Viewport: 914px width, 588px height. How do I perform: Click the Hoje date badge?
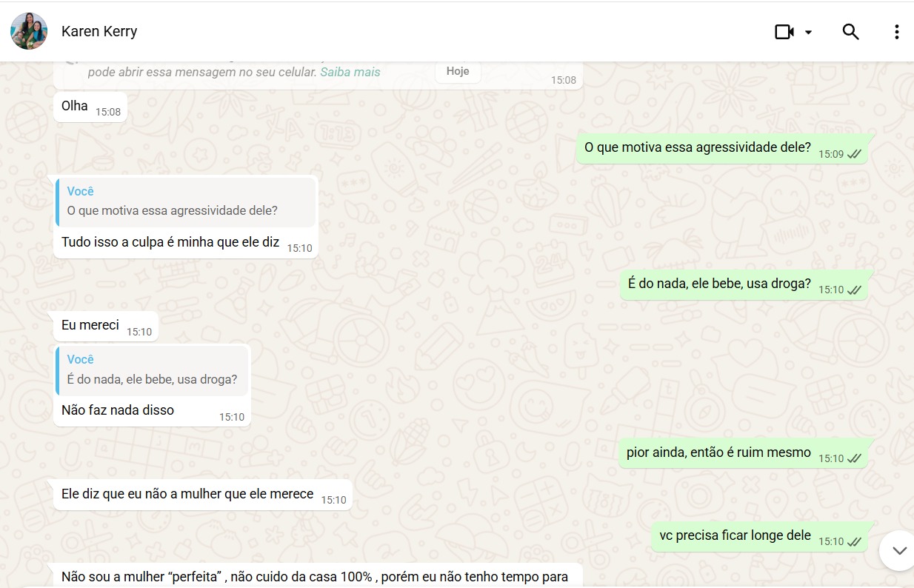[x=458, y=71]
